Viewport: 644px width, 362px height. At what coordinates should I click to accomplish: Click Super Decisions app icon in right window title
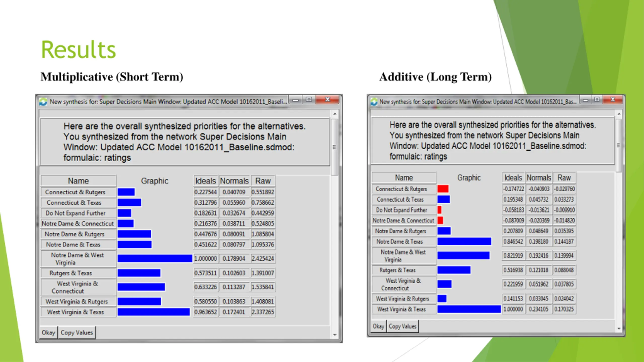[374, 102]
